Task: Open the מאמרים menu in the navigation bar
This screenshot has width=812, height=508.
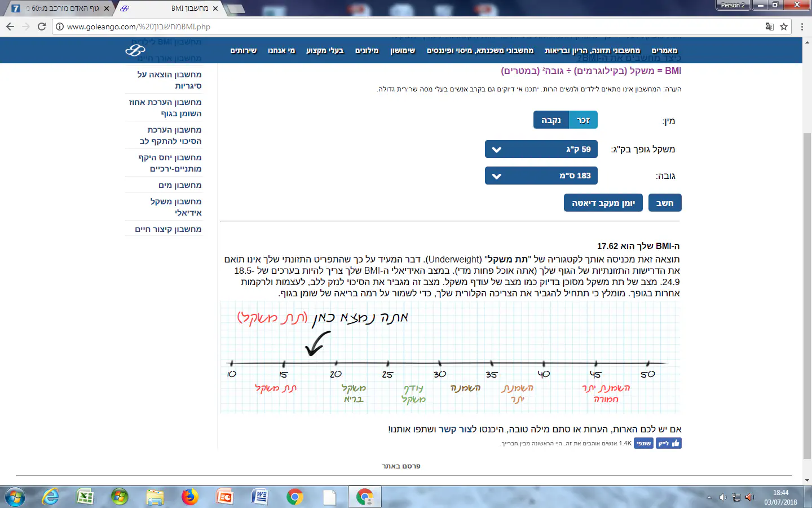Action: [x=664, y=51]
